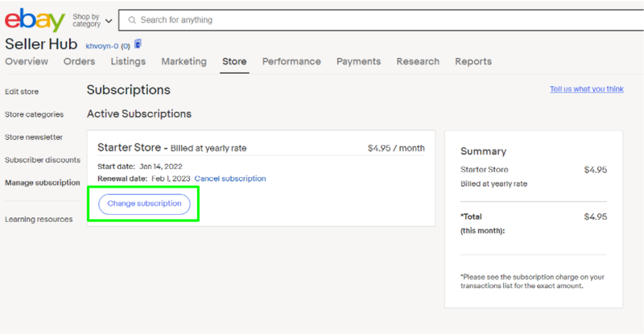Select Manage subscription in sidebar

point(43,183)
